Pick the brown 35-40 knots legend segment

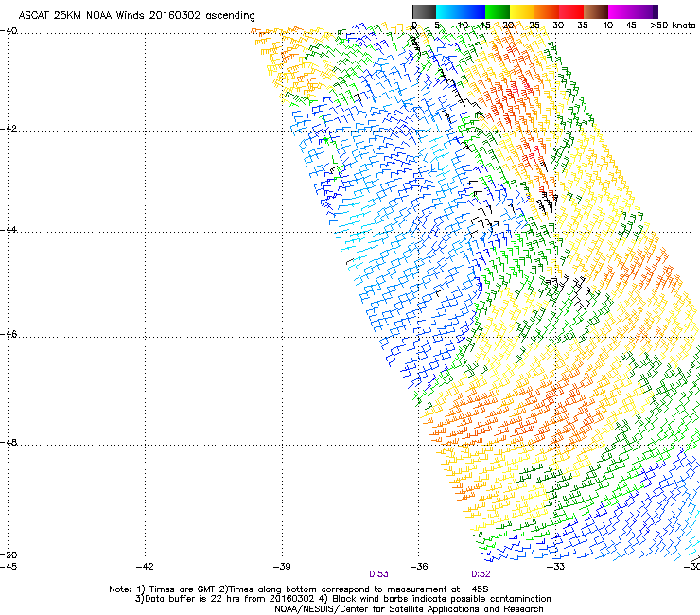tap(596, 11)
